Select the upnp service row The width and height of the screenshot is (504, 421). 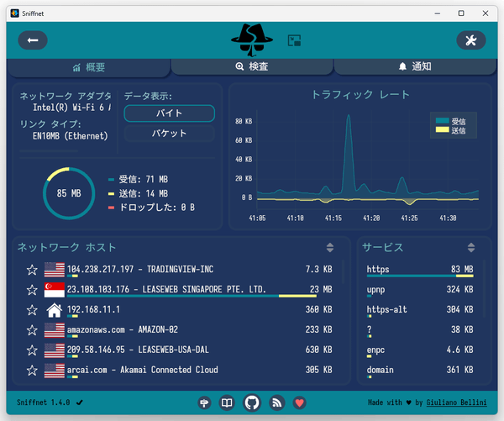(420, 290)
